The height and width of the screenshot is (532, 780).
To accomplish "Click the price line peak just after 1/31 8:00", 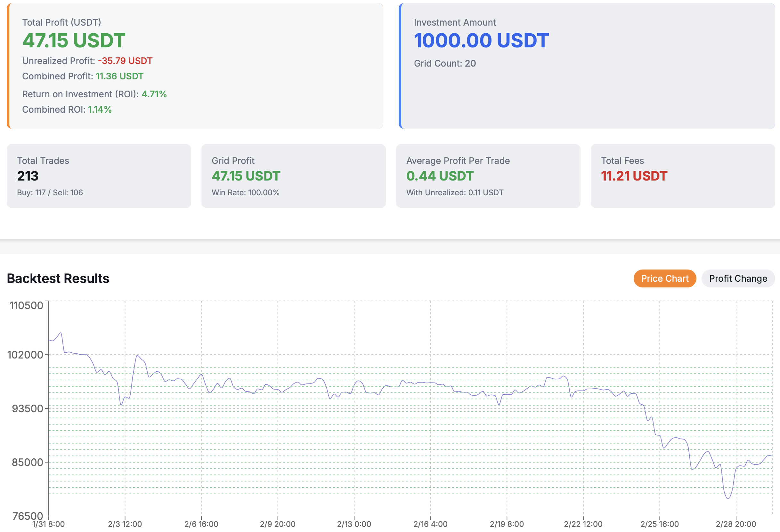I will point(61,333).
